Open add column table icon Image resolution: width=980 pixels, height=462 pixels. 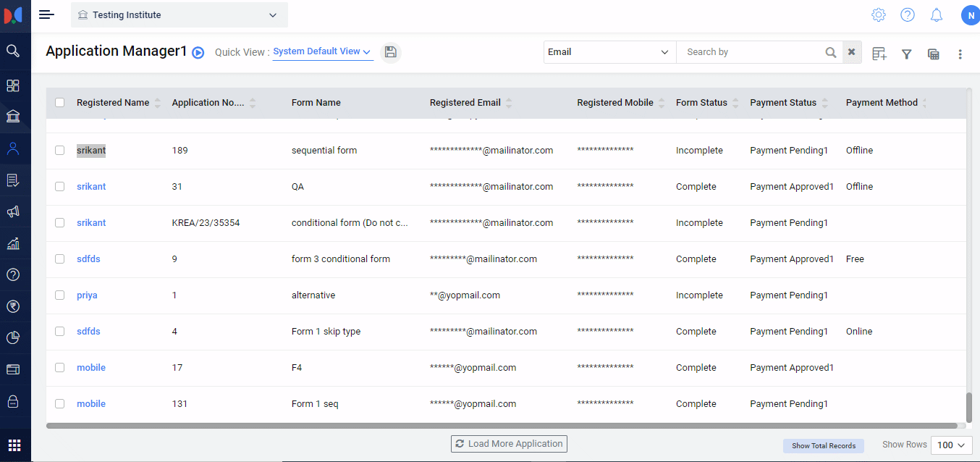pyautogui.click(x=879, y=54)
